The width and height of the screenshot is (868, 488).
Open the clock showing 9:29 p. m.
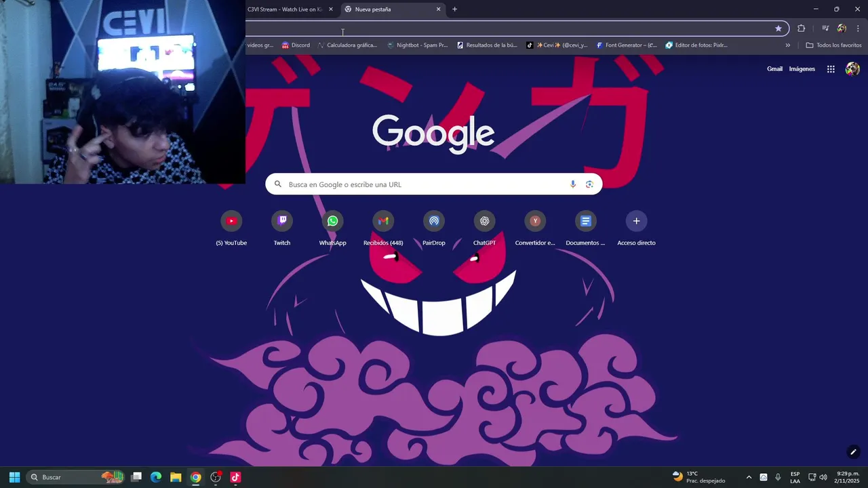[x=848, y=477]
